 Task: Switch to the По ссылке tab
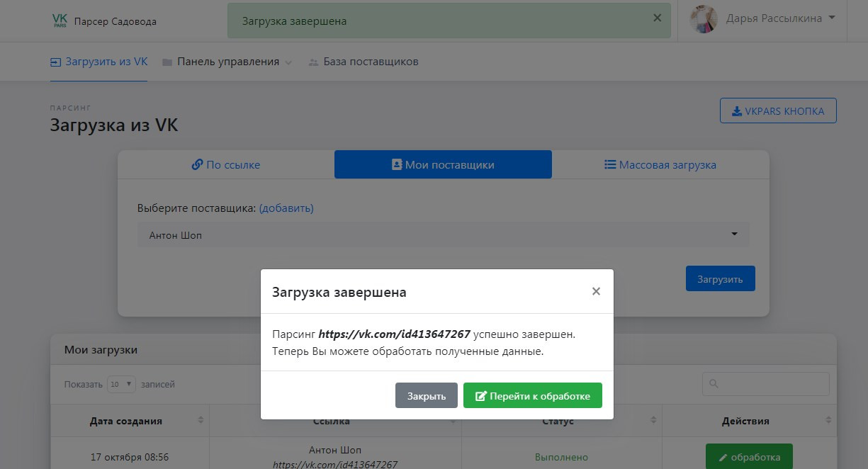pyautogui.click(x=226, y=165)
